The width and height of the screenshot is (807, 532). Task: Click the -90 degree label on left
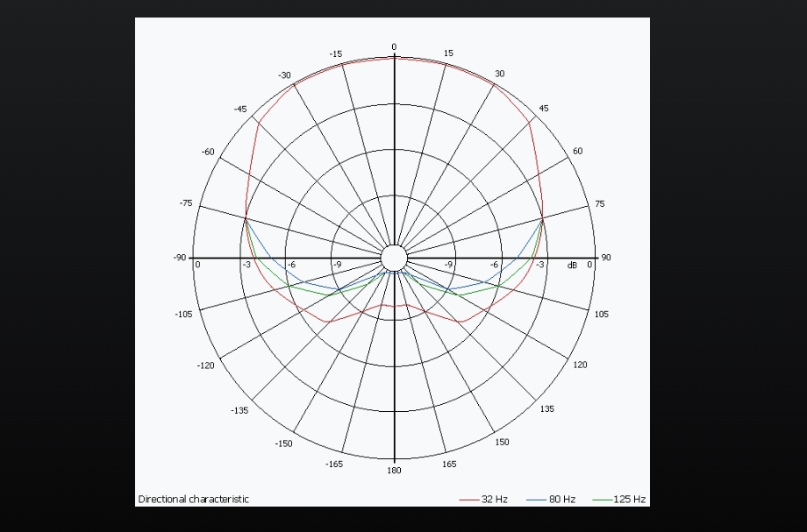[x=180, y=258]
